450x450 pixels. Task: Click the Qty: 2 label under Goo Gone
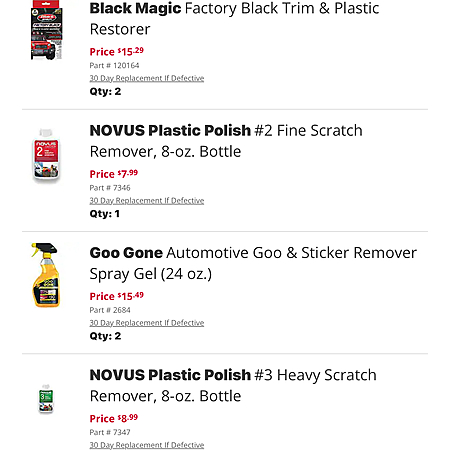tap(105, 336)
